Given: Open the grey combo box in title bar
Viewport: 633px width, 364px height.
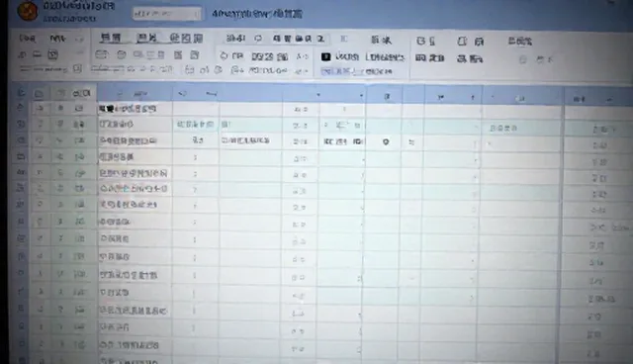Looking at the screenshot, I should pos(167,14).
